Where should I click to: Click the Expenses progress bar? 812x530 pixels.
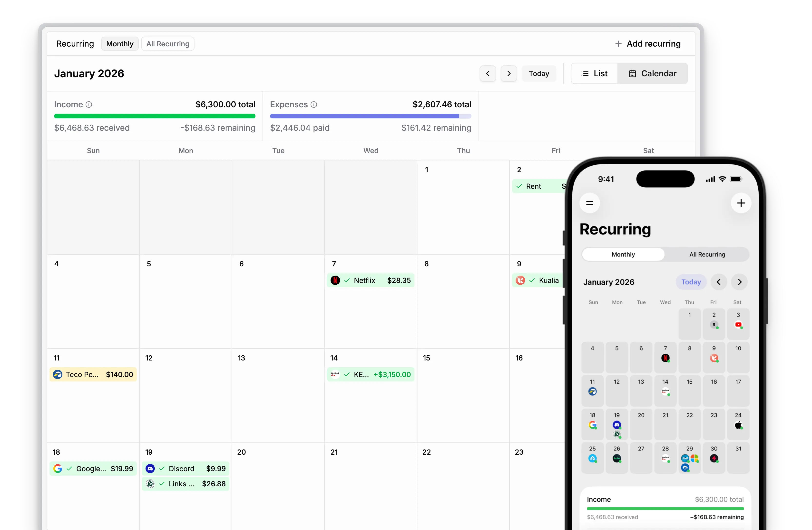coord(370,116)
